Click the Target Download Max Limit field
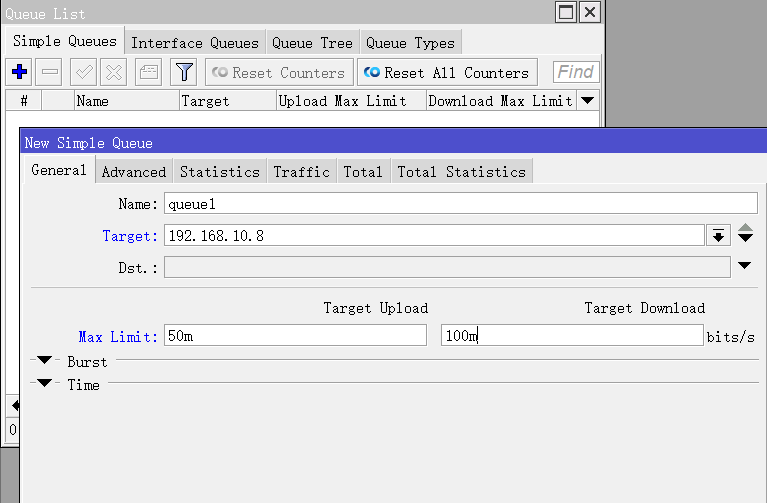The width and height of the screenshot is (767, 503). (x=572, y=336)
